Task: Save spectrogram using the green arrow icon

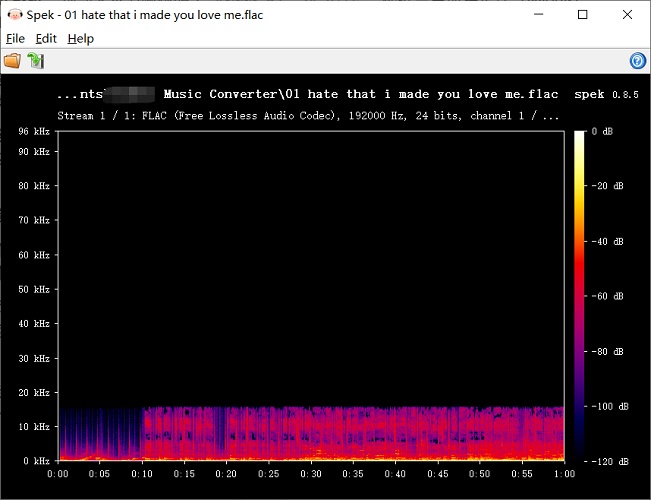Action: (x=36, y=61)
